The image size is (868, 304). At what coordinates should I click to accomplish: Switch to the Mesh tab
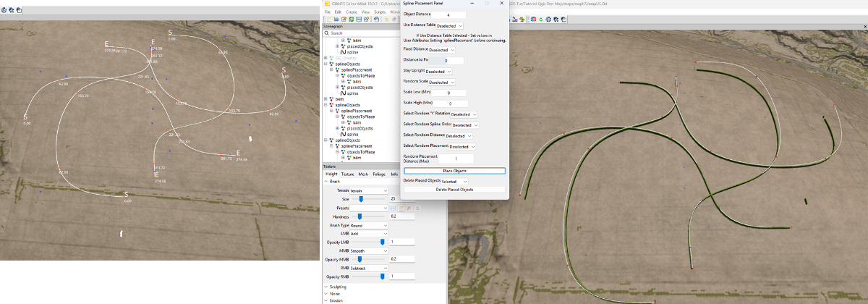pyautogui.click(x=363, y=174)
